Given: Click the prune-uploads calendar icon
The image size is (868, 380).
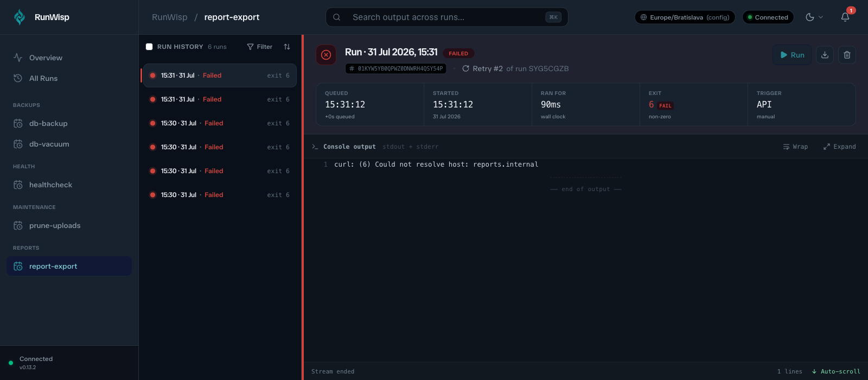Looking at the screenshot, I should pos(18,225).
